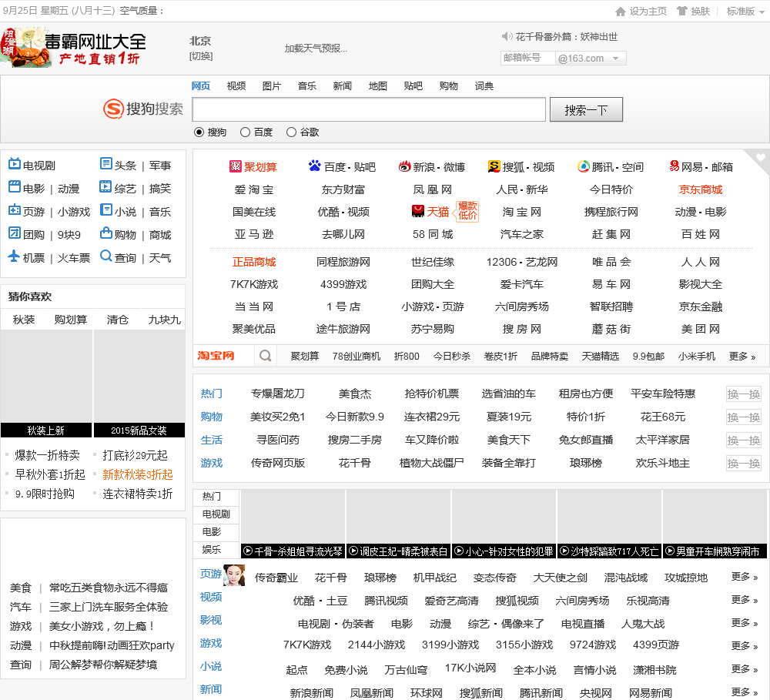Screen dimensions: 770x700
Task: Click the Sogou search logo icon
Action: (x=113, y=109)
